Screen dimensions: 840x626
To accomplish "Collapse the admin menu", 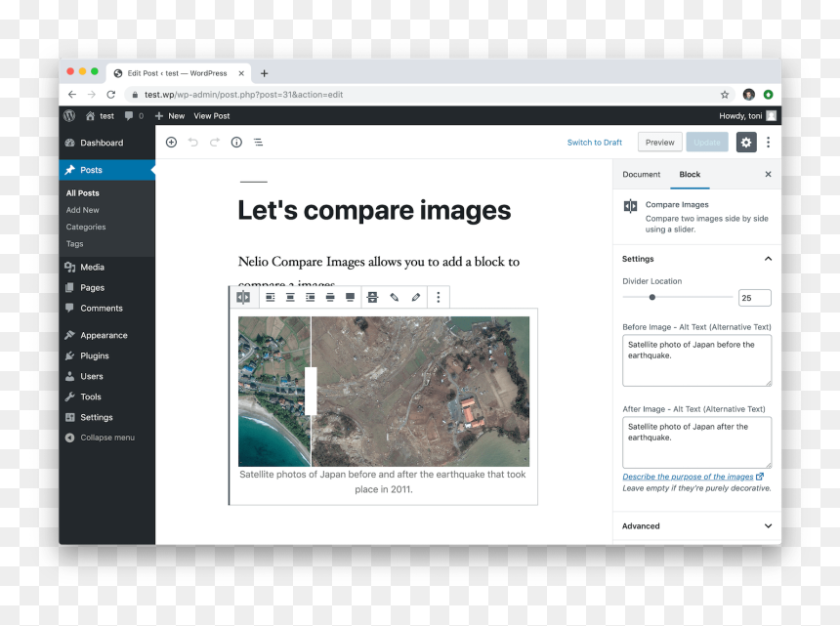I will (x=107, y=438).
